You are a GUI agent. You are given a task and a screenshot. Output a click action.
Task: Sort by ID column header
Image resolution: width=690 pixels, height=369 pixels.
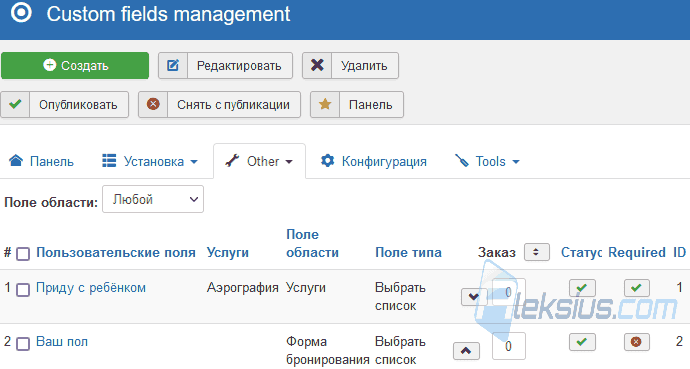pos(679,252)
